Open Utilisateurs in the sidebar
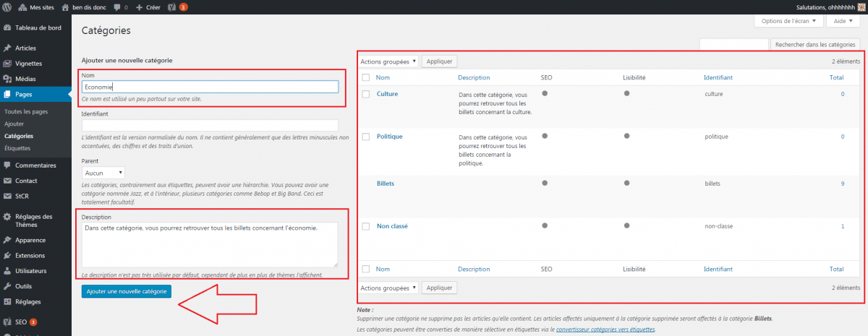Image resolution: width=868 pixels, height=336 pixels. pyautogui.click(x=31, y=271)
